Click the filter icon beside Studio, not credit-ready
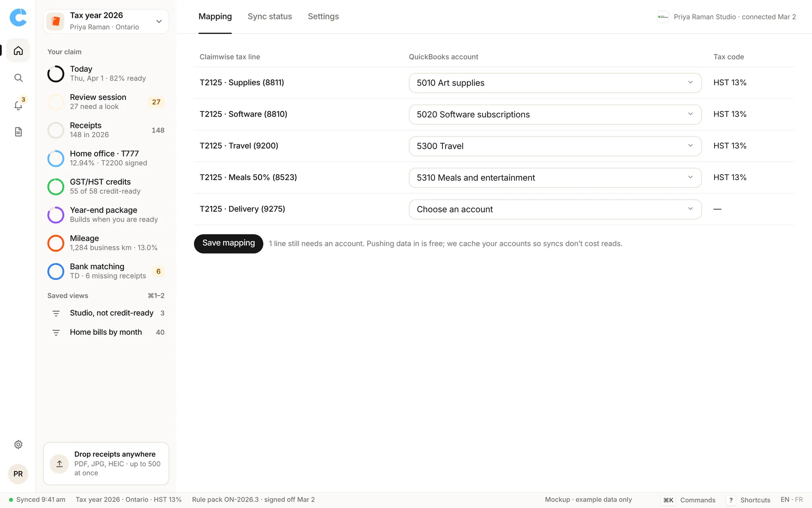This screenshot has width=812, height=508. coord(56,314)
